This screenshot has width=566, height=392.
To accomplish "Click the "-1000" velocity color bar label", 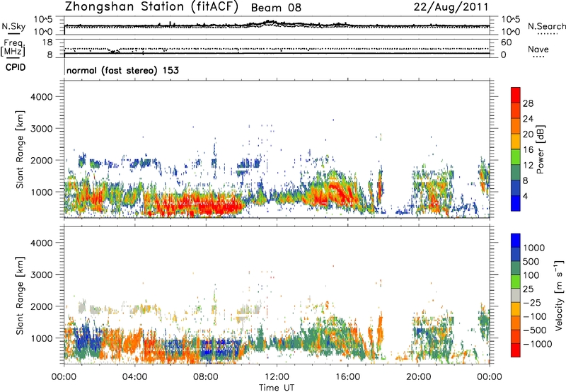I will [x=537, y=344].
